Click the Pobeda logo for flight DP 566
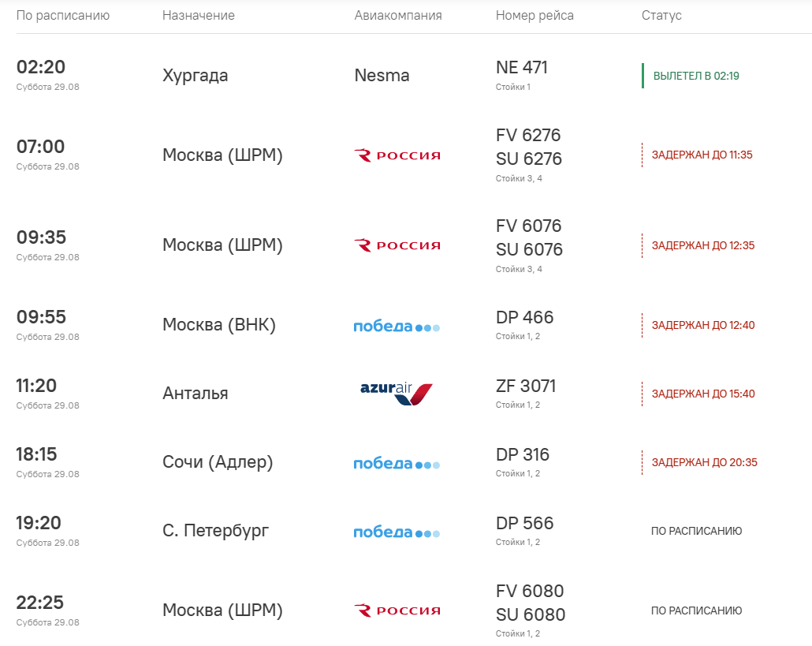The width and height of the screenshot is (812, 646). click(x=397, y=532)
